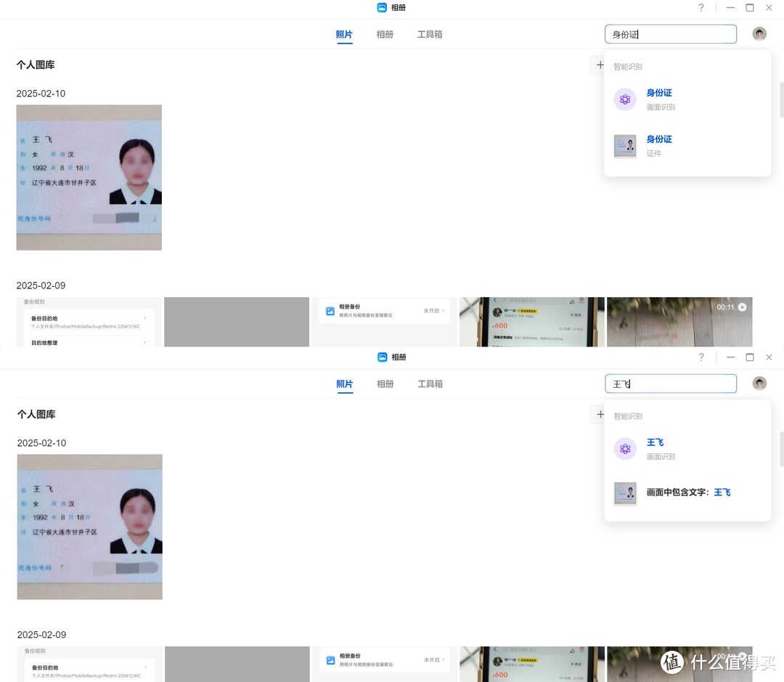Open help in the 身份证 search window
Screen dimensions: 784x682
point(701,7)
